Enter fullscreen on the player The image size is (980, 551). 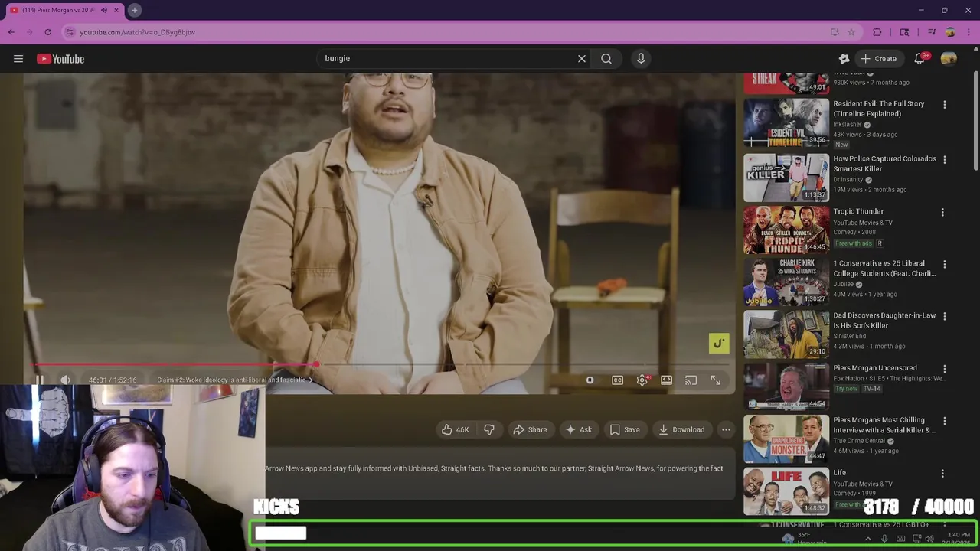715,380
